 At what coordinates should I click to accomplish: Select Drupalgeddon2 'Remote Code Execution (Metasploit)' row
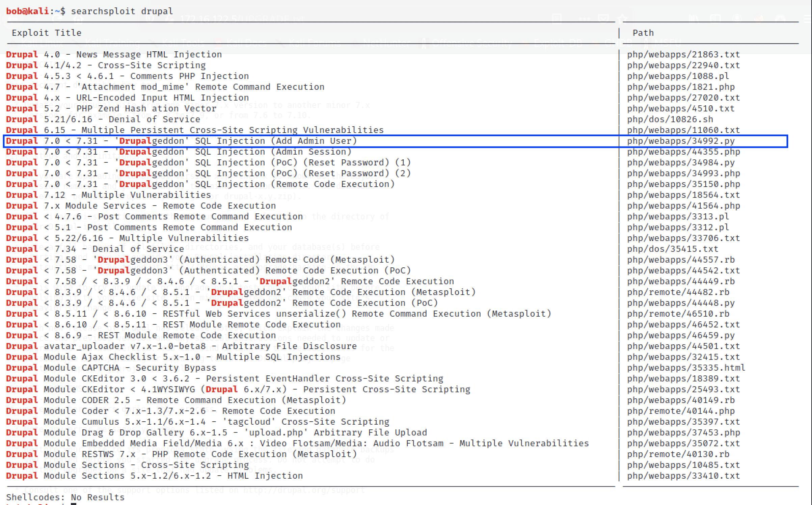coord(241,292)
